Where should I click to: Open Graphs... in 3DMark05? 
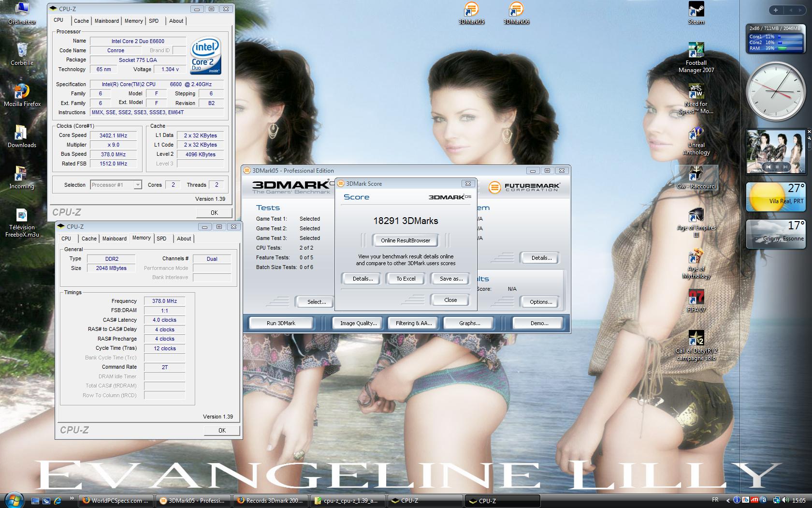coord(470,323)
